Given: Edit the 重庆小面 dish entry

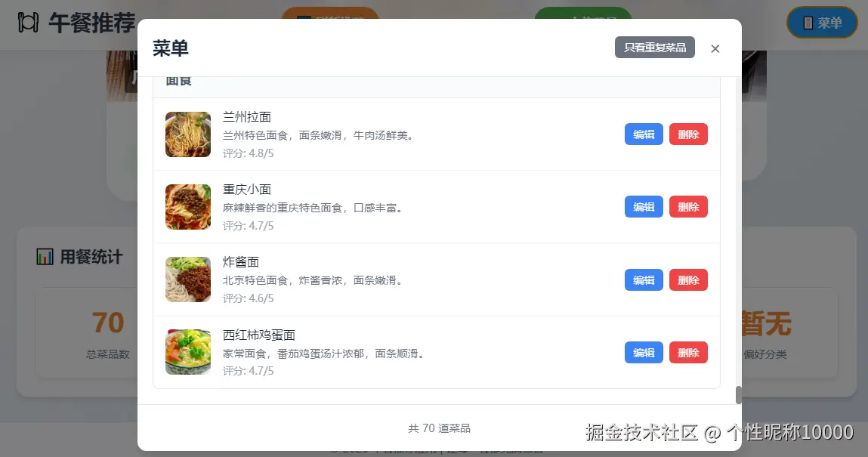Looking at the screenshot, I should [643, 206].
